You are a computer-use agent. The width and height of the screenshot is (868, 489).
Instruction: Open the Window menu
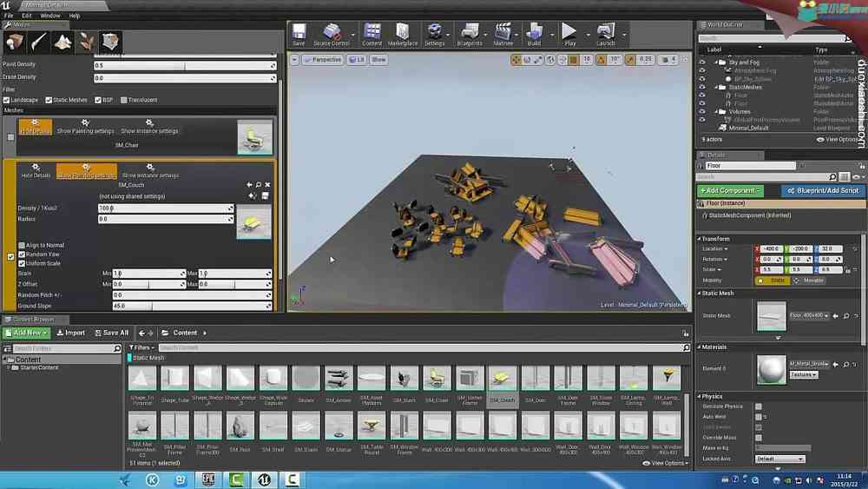pyautogui.click(x=50, y=16)
